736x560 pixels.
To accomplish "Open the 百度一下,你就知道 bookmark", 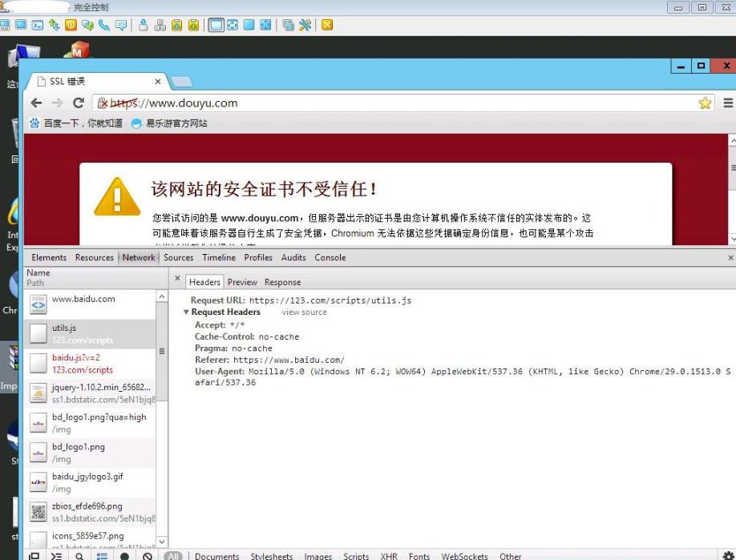I will [x=76, y=123].
